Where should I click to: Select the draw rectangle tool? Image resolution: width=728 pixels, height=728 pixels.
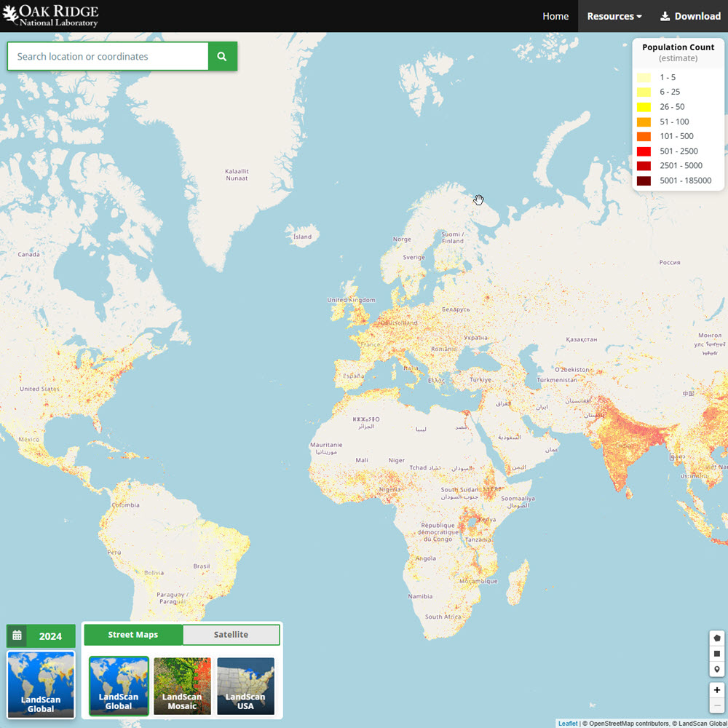pyautogui.click(x=717, y=654)
